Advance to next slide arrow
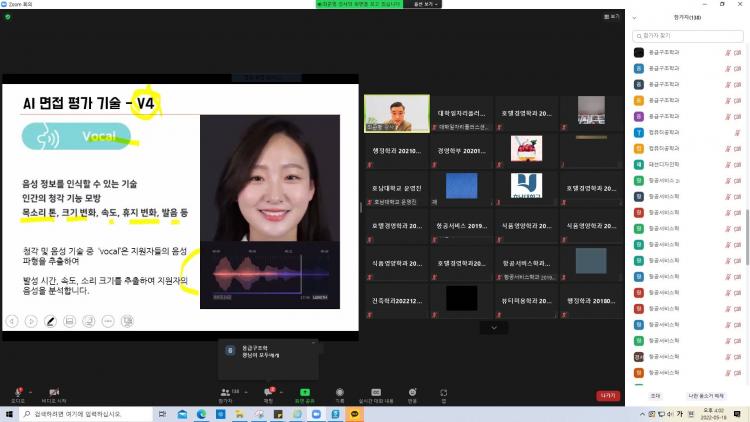Image resolution: width=750 pixels, height=422 pixels. point(31,321)
